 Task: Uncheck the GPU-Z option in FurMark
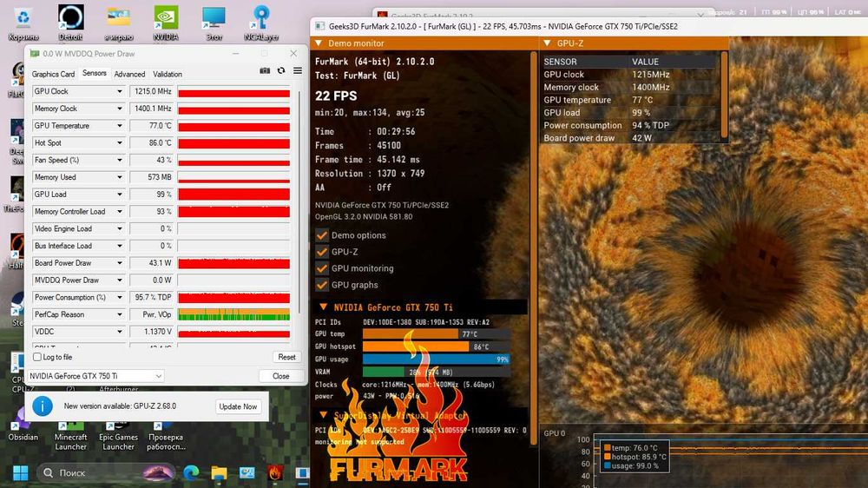pyautogui.click(x=322, y=252)
